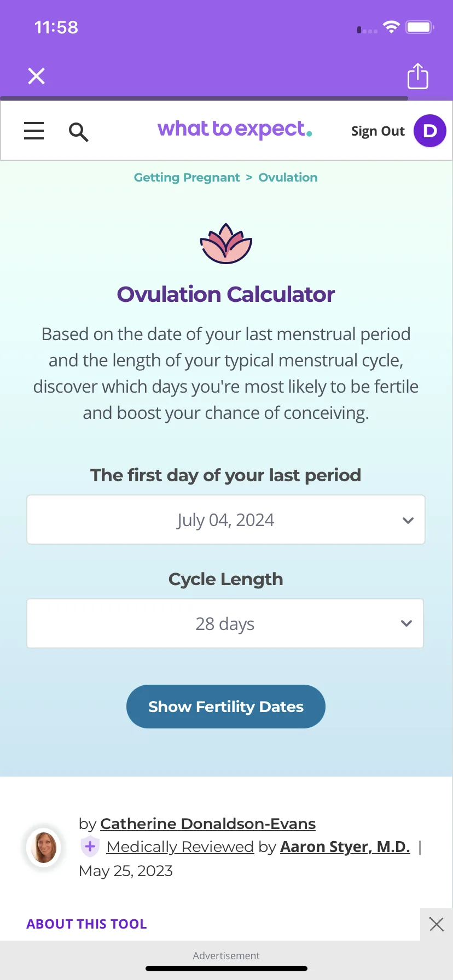Tap the Medically Reviewed link
The image size is (453, 980).
click(180, 847)
